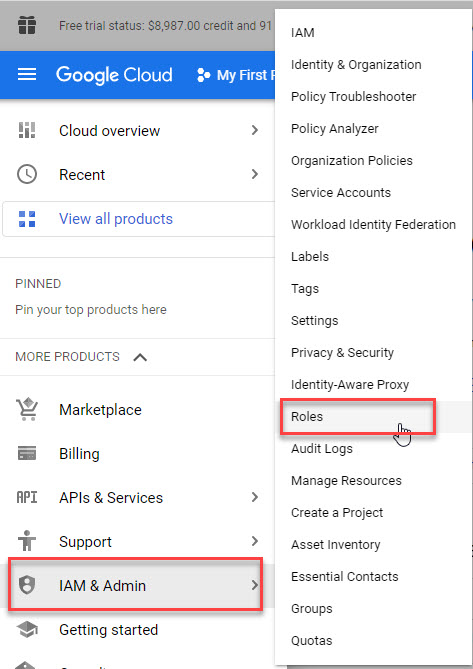The image size is (473, 669).
Task: Click the gift icon in free trial banner
Action: pyautogui.click(x=27, y=26)
